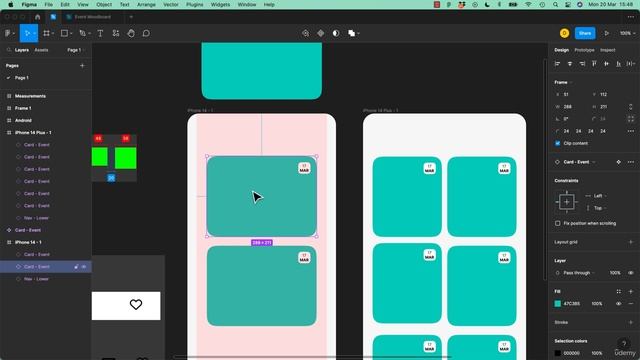Click the Create component icon

[321, 33]
